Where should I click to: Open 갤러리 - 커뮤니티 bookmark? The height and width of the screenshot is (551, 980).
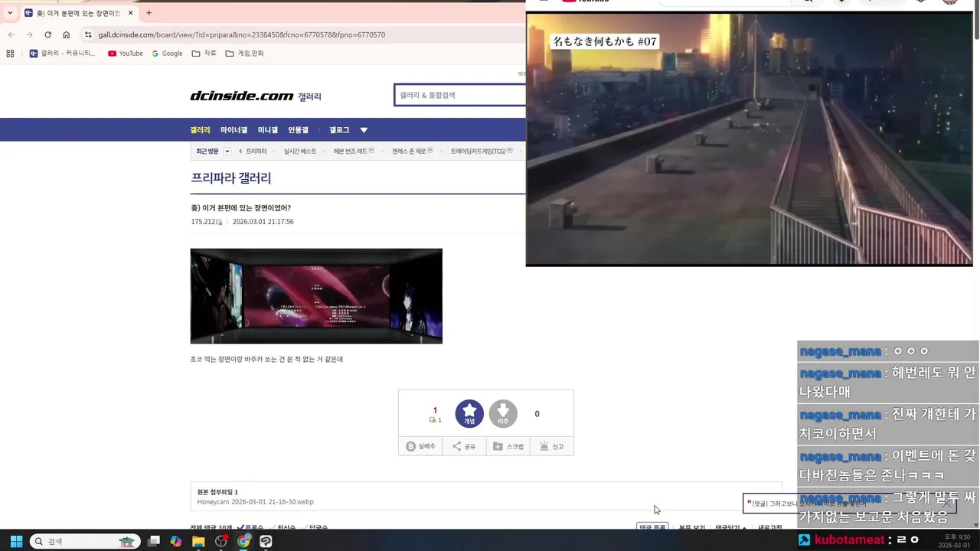(x=62, y=54)
